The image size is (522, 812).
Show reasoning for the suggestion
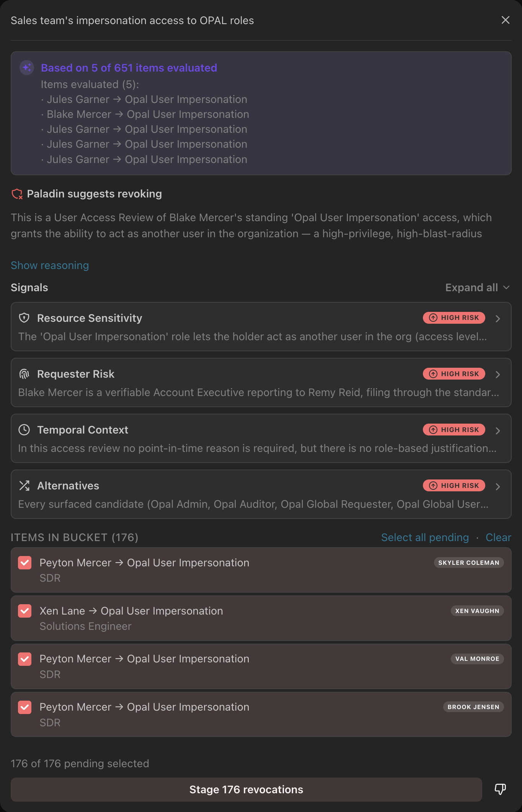50,265
